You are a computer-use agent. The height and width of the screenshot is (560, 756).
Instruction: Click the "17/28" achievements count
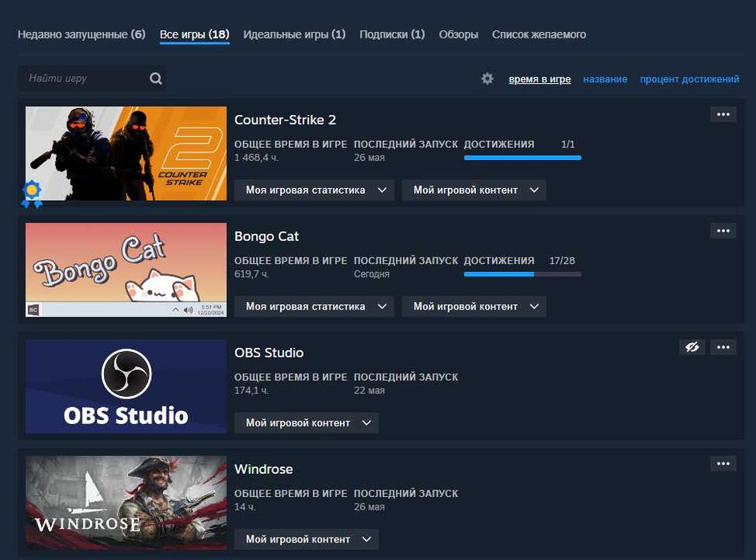[562, 261]
